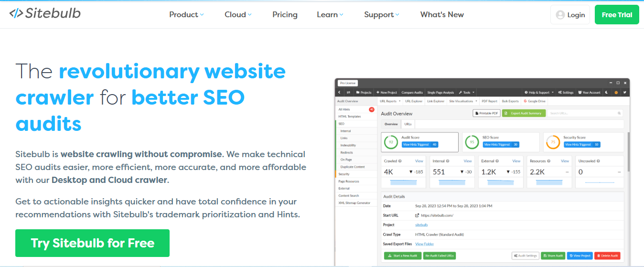This screenshot has height=267, width=644.
Task: Click the dark mode moon icon
Action: point(606,92)
